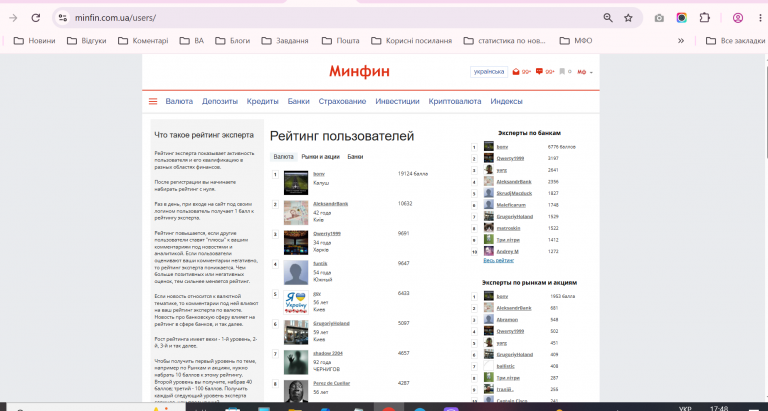Open Весь рейтинг link under bank experts

tap(499, 261)
